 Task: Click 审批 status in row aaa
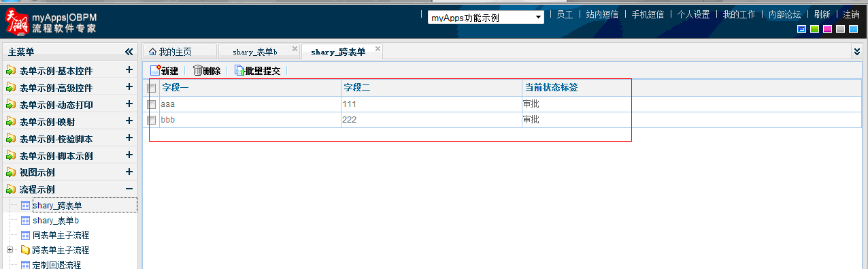pyautogui.click(x=531, y=104)
